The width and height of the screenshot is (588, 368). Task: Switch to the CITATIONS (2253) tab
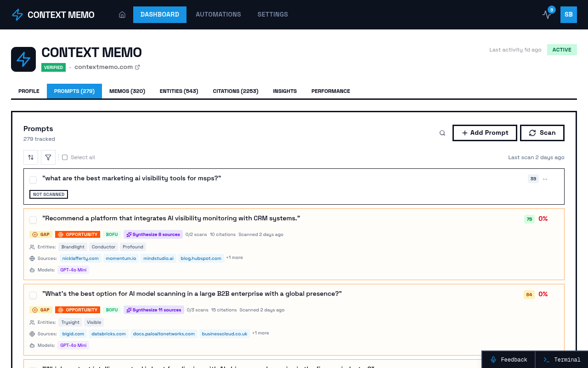pos(235,91)
